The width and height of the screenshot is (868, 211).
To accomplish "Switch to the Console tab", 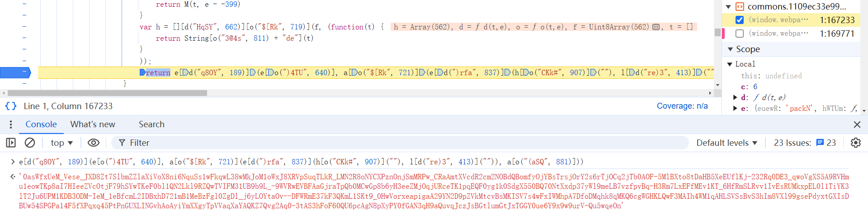I will pyautogui.click(x=41, y=125).
